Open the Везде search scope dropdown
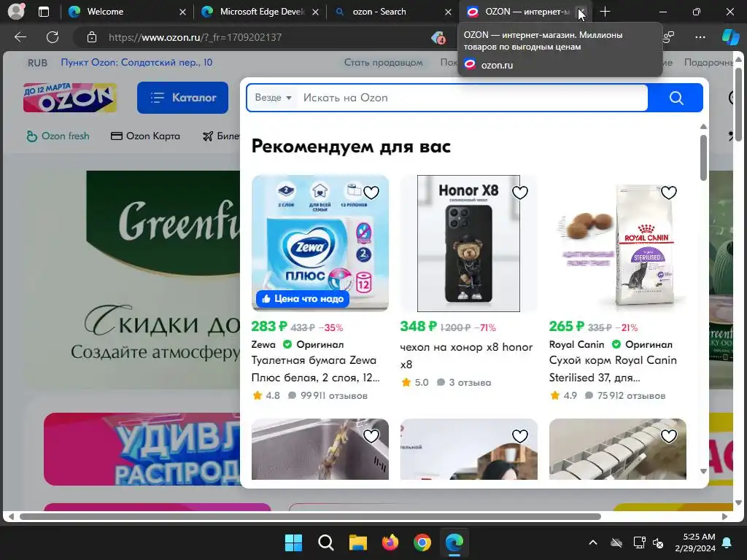This screenshot has height=560, width=747. coord(273,98)
